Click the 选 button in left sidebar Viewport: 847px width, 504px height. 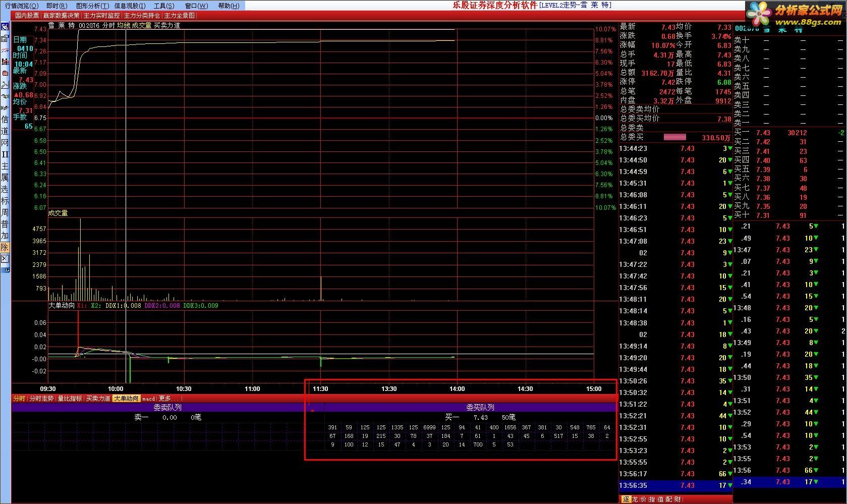[5, 189]
